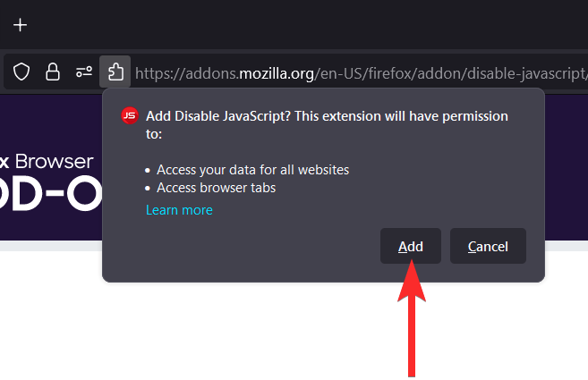Screen dimensions: 588x380
Task: Click the blank white page area
Action: pos(268,331)
